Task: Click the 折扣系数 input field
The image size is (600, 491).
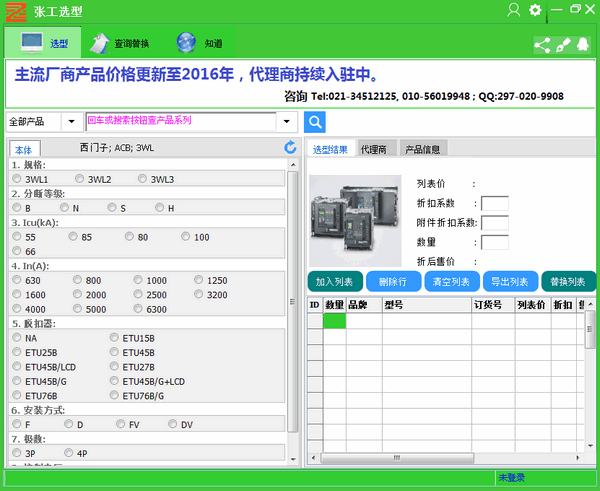Action: pos(495,204)
